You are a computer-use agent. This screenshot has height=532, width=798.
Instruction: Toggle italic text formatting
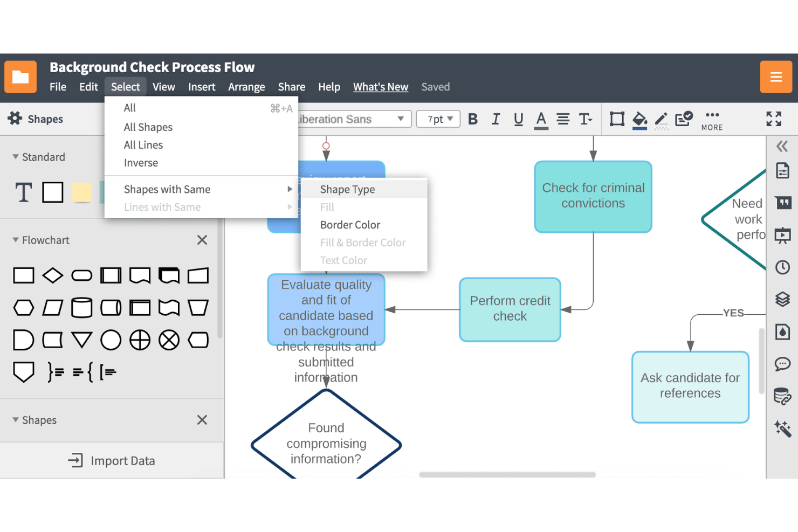(x=496, y=119)
